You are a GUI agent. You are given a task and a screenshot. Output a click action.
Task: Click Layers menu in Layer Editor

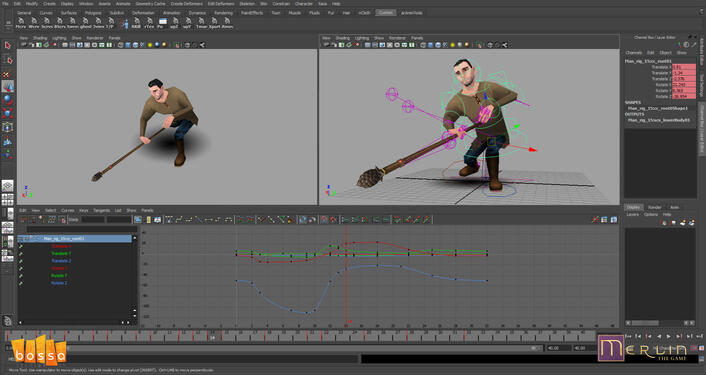tap(633, 214)
